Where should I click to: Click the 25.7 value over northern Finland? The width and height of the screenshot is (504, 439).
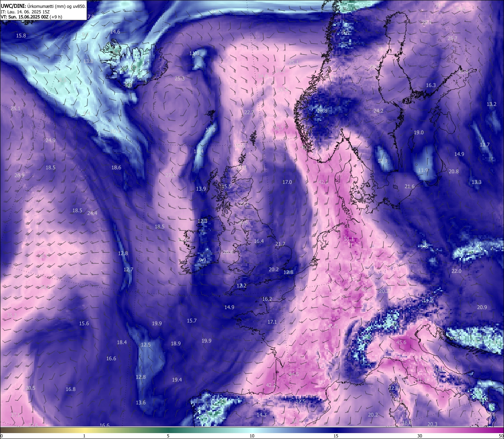[x=452, y=38]
